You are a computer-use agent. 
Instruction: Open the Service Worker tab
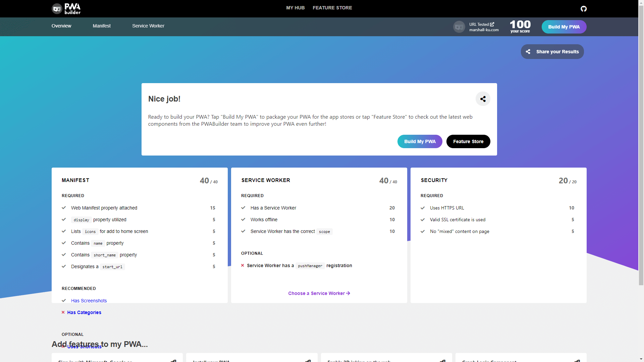coord(148,26)
